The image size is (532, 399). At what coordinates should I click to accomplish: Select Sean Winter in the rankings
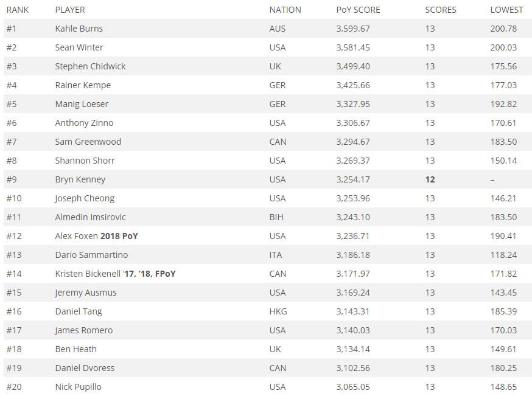(79, 47)
